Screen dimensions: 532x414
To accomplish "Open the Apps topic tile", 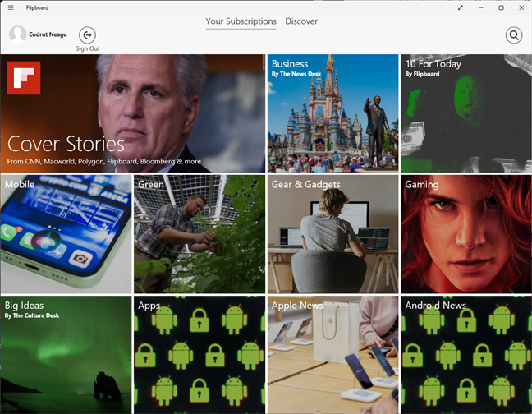I will pyautogui.click(x=199, y=355).
